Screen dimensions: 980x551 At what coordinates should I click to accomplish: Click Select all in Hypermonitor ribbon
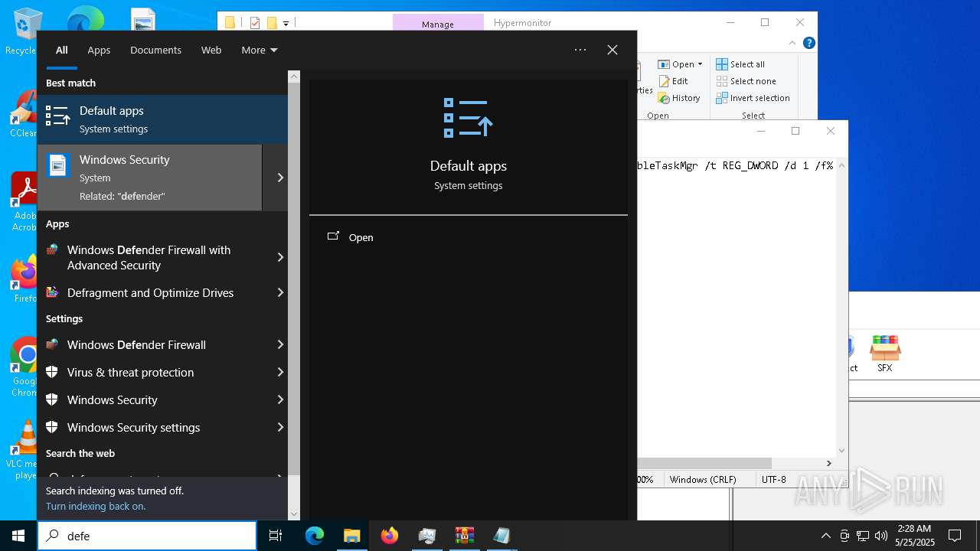(740, 64)
